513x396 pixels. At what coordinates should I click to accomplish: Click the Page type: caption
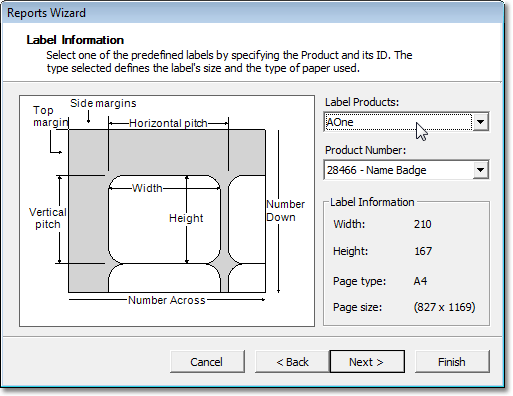[359, 281]
